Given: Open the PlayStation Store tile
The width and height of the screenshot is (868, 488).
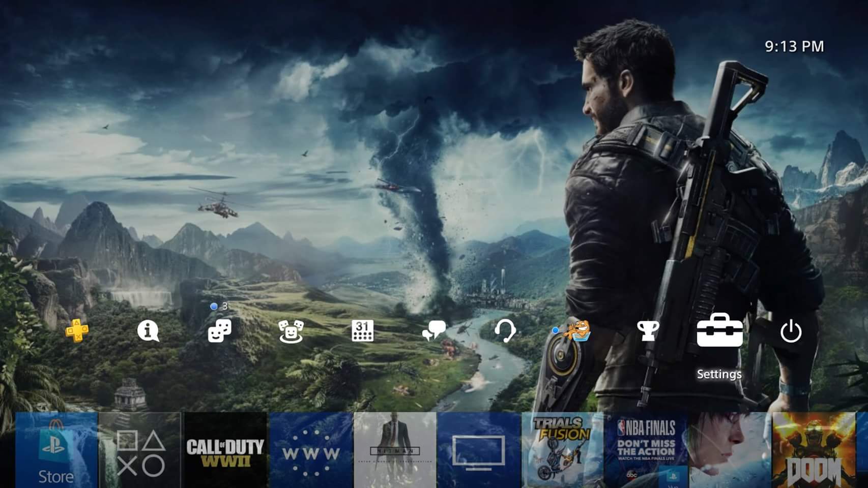Looking at the screenshot, I should pyautogui.click(x=56, y=450).
